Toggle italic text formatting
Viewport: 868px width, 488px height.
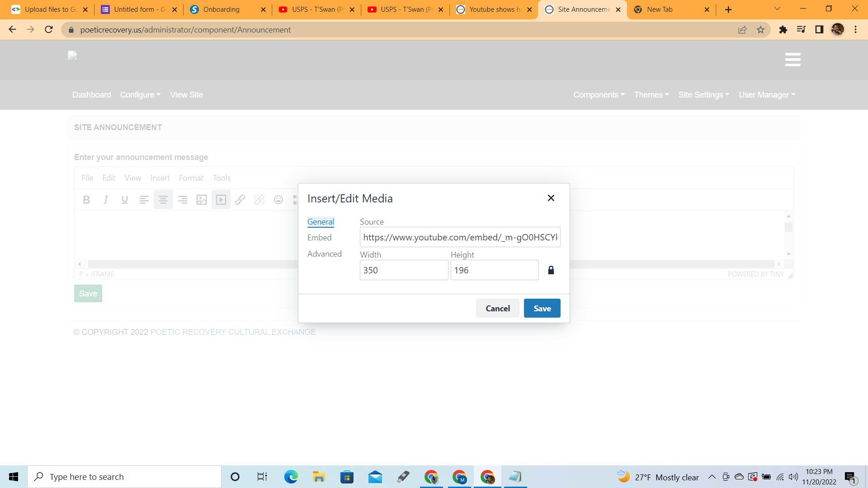[105, 200]
